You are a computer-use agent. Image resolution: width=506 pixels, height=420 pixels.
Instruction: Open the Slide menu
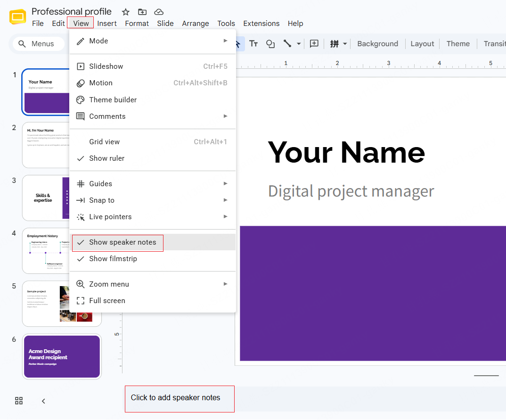165,23
